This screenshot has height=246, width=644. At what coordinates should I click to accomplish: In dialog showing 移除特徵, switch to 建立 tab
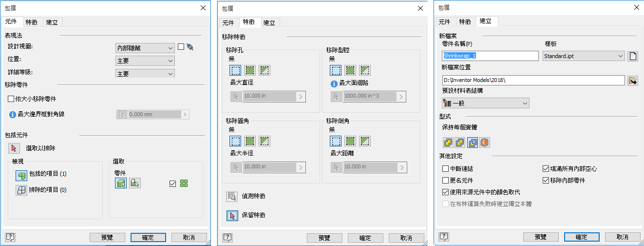click(x=269, y=22)
